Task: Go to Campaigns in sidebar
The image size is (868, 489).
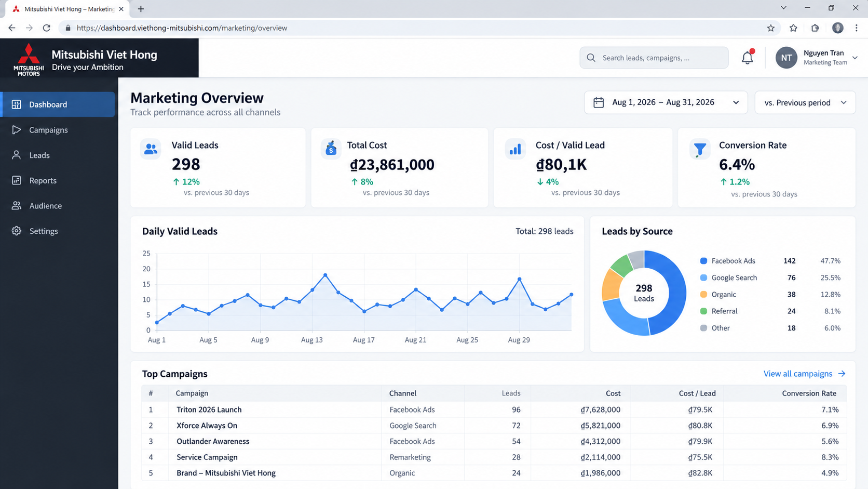Action: click(x=58, y=130)
